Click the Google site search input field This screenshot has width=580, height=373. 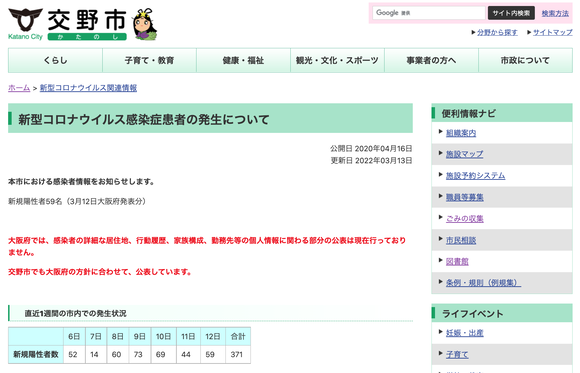429,13
